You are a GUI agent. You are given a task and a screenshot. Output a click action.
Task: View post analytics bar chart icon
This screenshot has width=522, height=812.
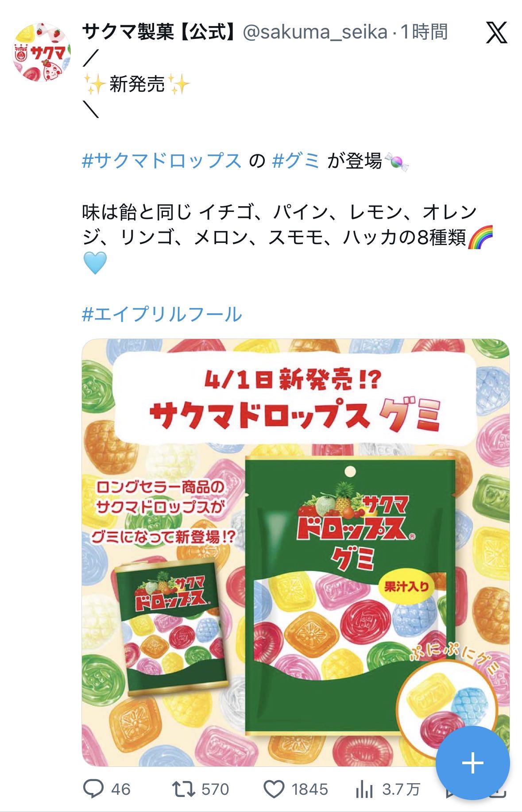pyautogui.click(x=364, y=789)
